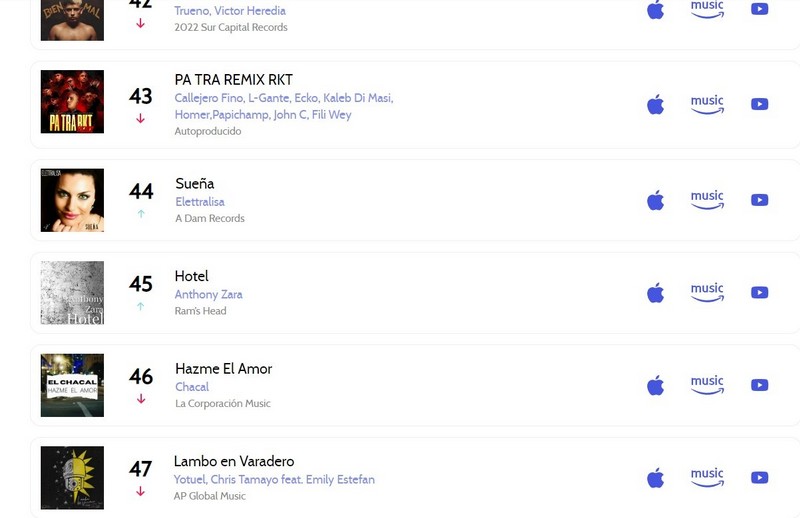Open Amazon Music for Lambo en Varadero
The width and height of the screenshot is (800, 518).
(707, 478)
